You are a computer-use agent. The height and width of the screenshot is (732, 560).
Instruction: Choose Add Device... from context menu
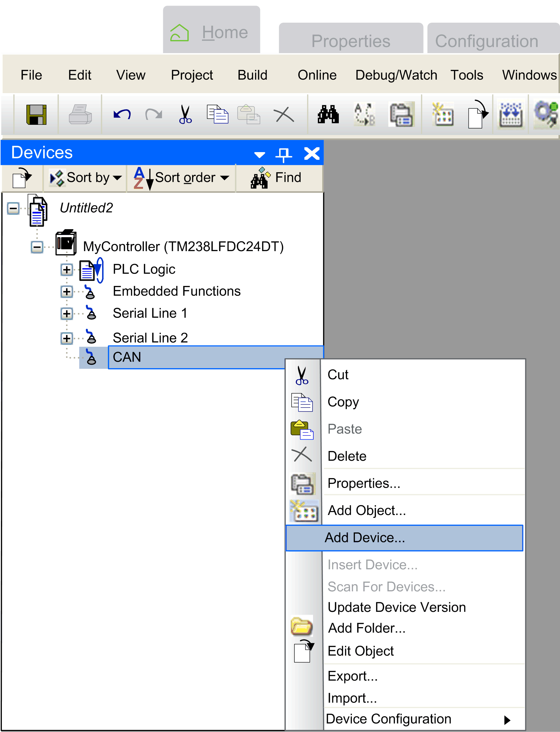[365, 538]
